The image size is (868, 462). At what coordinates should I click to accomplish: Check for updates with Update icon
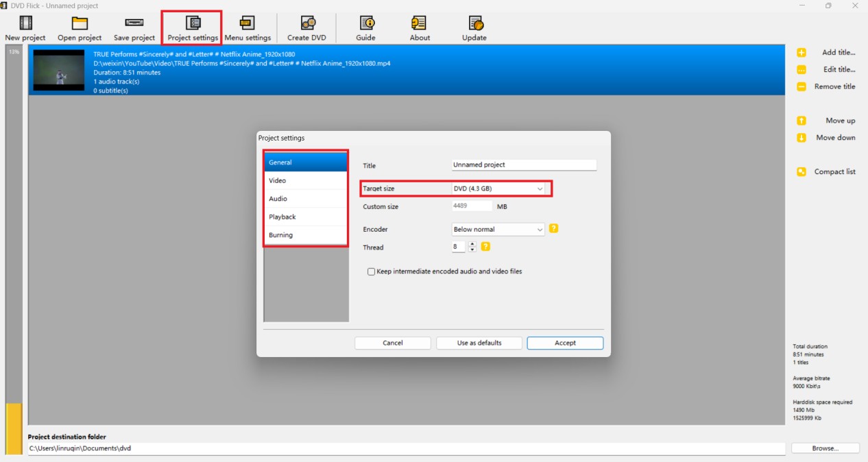(x=474, y=23)
